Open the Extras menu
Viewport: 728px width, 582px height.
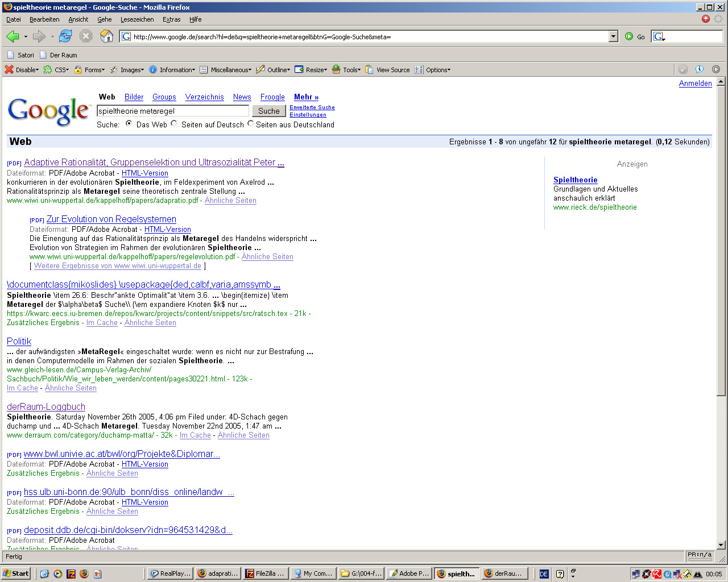[x=172, y=19]
